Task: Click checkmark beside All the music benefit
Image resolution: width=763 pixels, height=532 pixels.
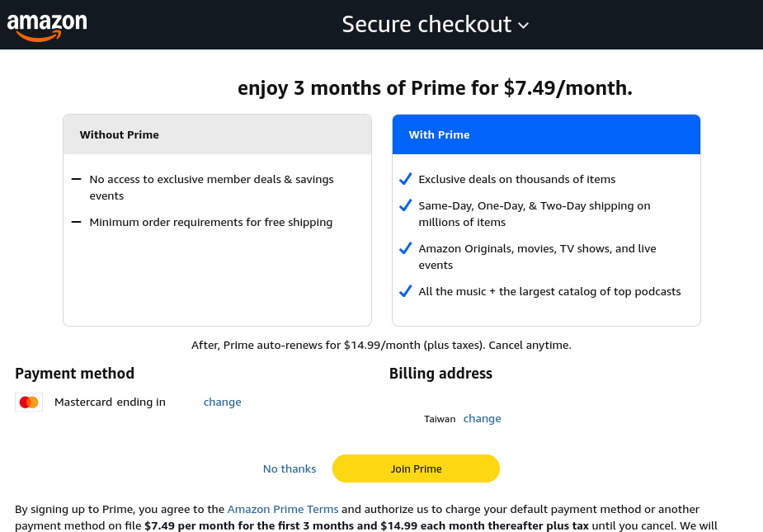Action: 405,291
